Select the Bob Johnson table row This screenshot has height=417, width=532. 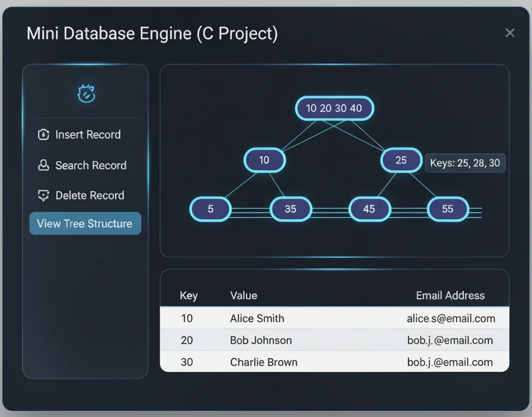point(334,340)
